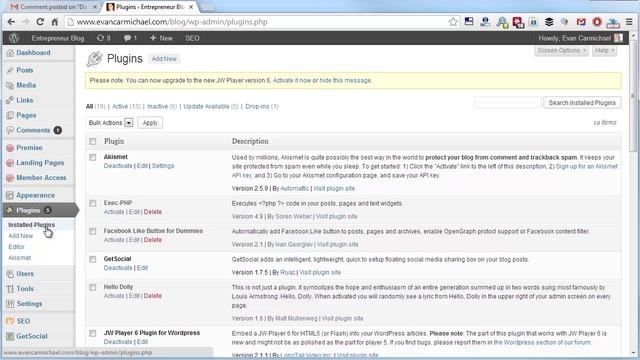640x360 pixels.
Task: Check the GetSocial plugin checkbox
Action: click(93, 259)
